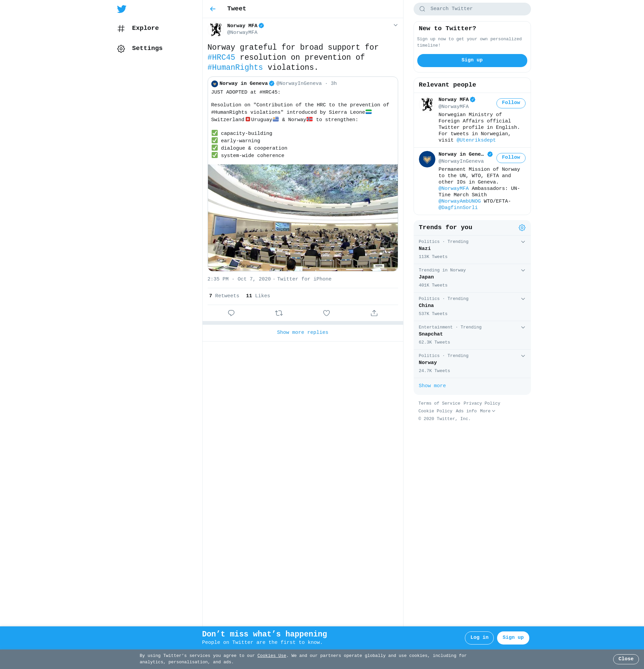Image resolution: width=644 pixels, height=669 pixels.
Task: View the 11 Likes list
Action: 258,296
